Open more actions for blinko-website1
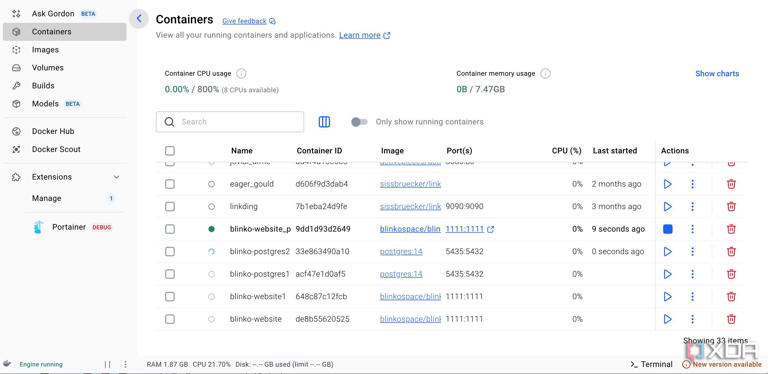 [x=692, y=297]
